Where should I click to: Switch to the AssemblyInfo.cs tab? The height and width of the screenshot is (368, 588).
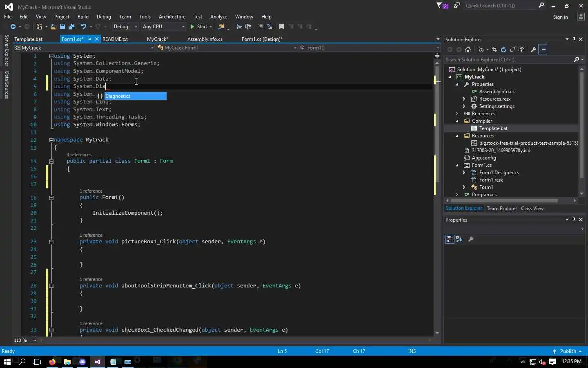(205, 39)
